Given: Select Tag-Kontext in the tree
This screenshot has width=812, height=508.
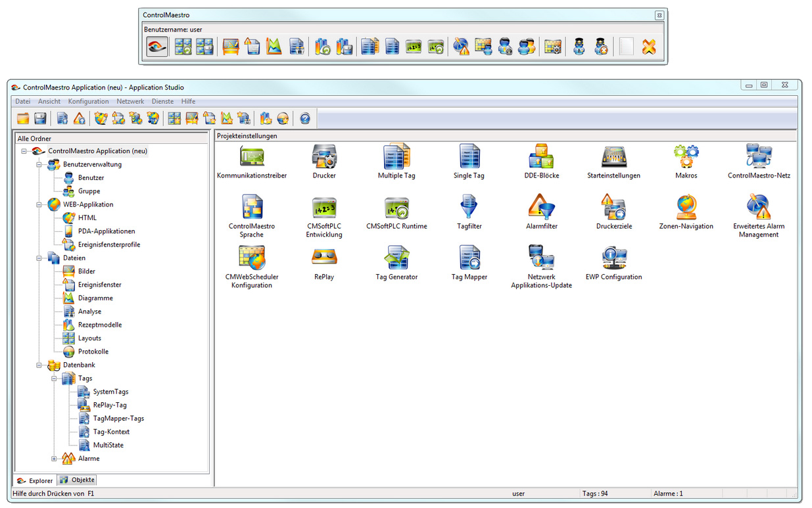Looking at the screenshot, I should tap(111, 432).
